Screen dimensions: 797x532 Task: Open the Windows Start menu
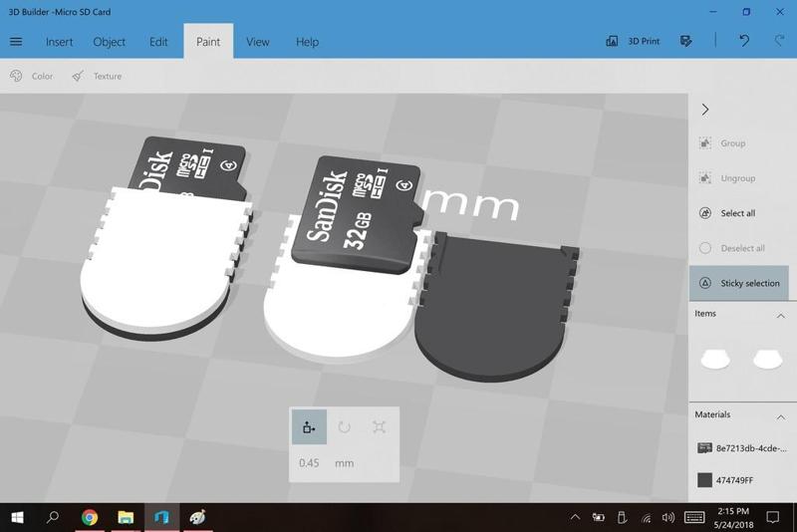(x=17, y=517)
